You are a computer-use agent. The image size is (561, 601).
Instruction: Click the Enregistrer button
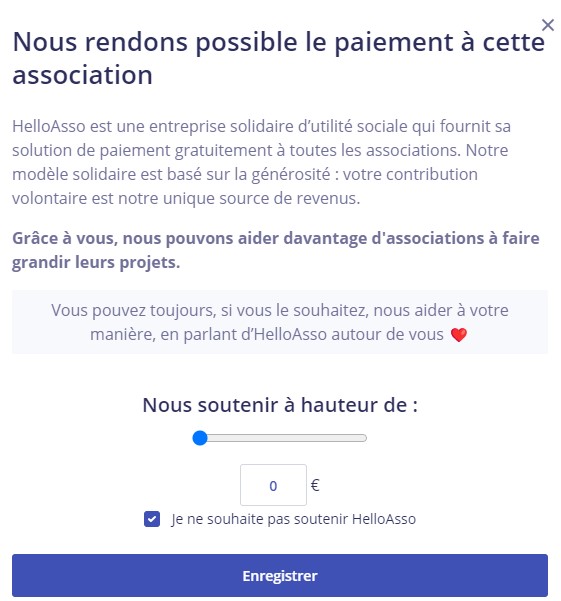pos(280,575)
